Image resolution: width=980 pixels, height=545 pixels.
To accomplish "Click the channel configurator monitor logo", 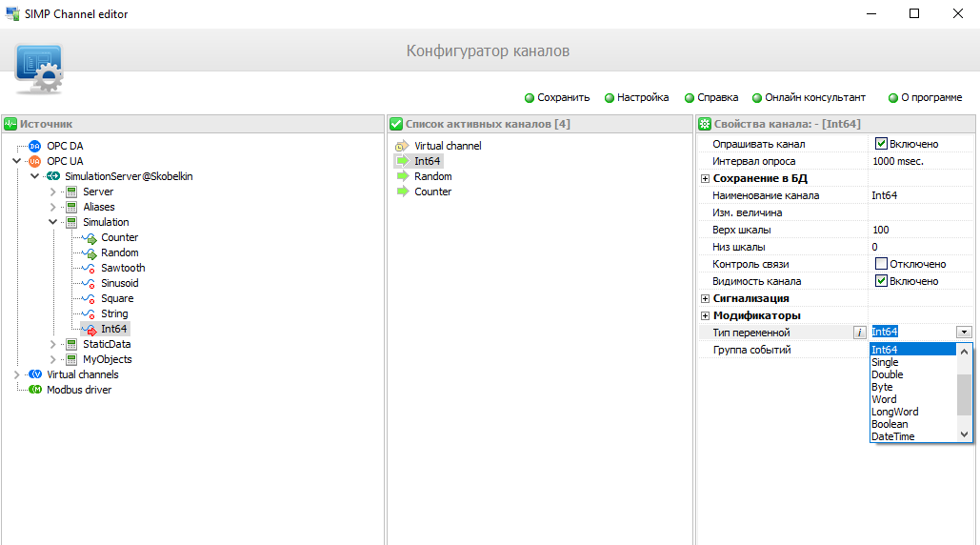I will pos(39,69).
